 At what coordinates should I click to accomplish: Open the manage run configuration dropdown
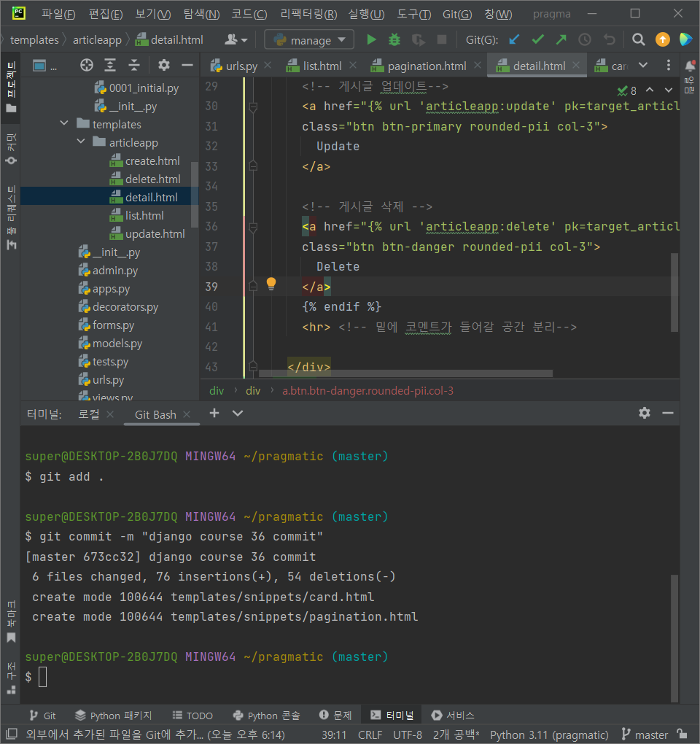(x=308, y=40)
